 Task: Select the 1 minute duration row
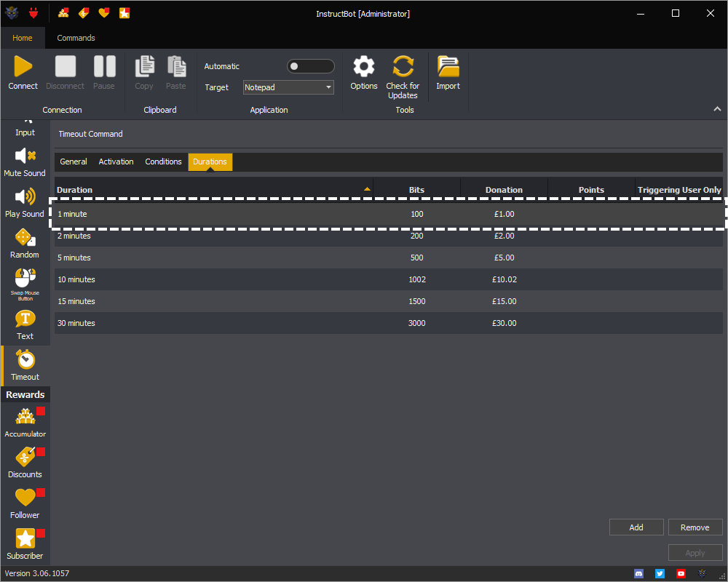coord(388,214)
